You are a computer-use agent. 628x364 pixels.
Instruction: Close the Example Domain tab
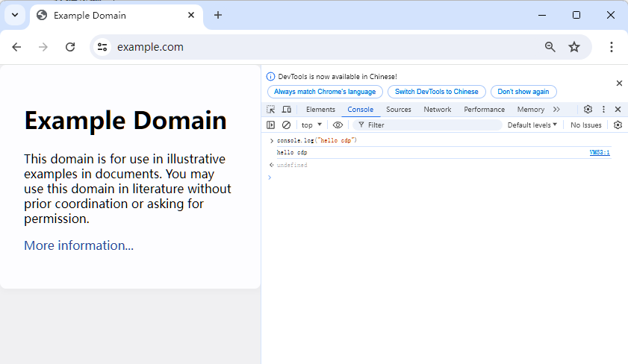[191, 15]
